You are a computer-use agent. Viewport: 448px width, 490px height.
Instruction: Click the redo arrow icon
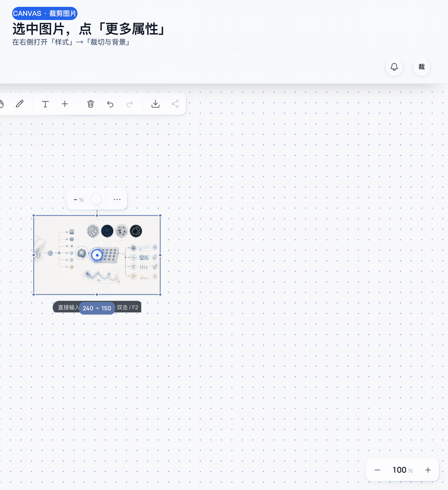tap(130, 104)
